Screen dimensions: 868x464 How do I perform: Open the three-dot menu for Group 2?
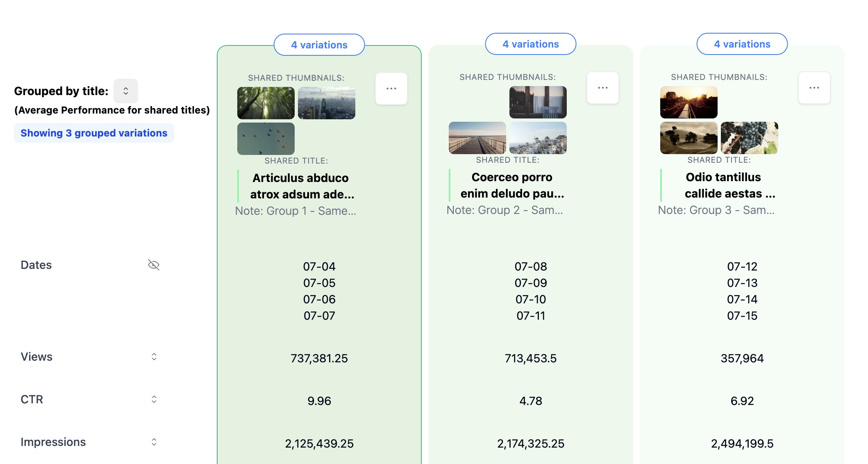coord(602,88)
